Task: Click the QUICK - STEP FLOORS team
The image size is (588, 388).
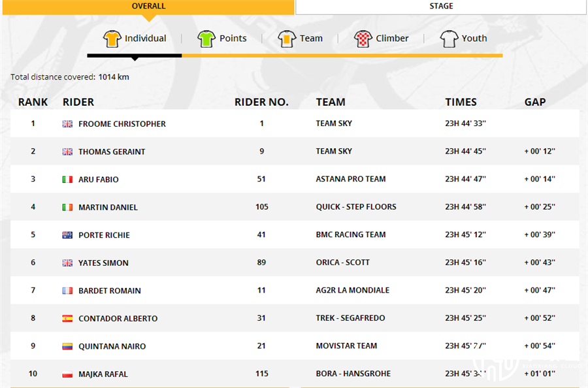Action: click(356, 206)
